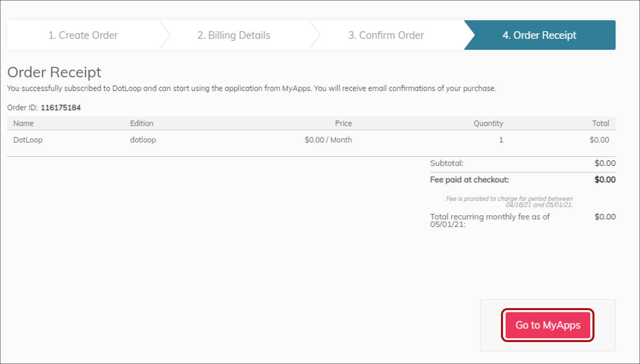Click the Go to MyApps button

pyautogui.click(x=548, y=325)
